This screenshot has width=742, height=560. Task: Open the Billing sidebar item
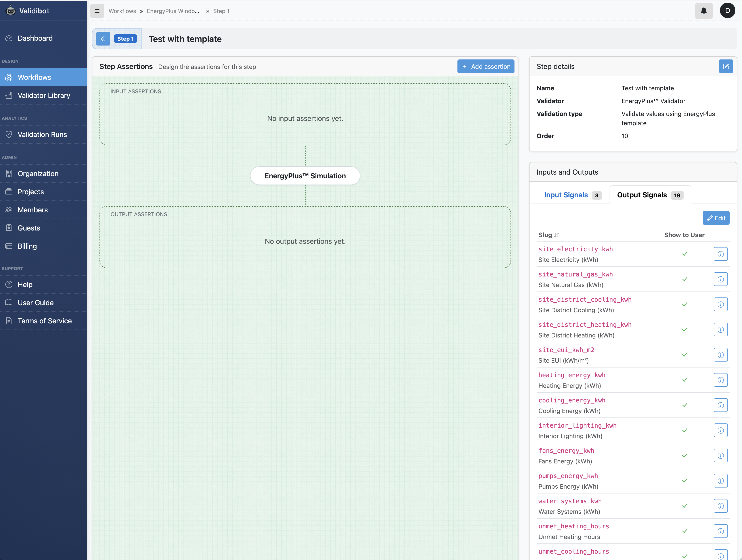[x=27, y=246]
